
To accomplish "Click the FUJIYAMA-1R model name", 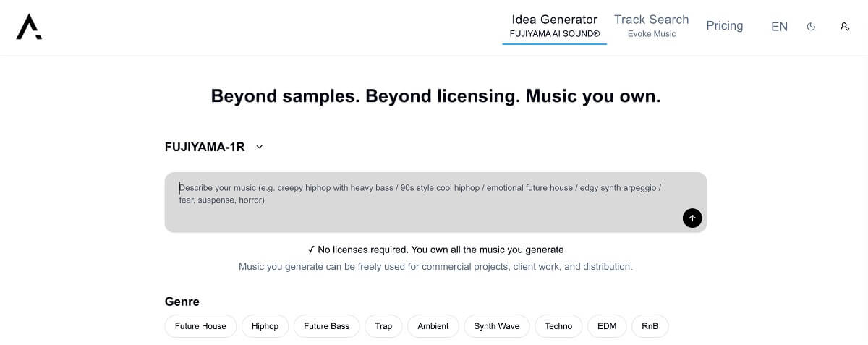I will point(205,147).
